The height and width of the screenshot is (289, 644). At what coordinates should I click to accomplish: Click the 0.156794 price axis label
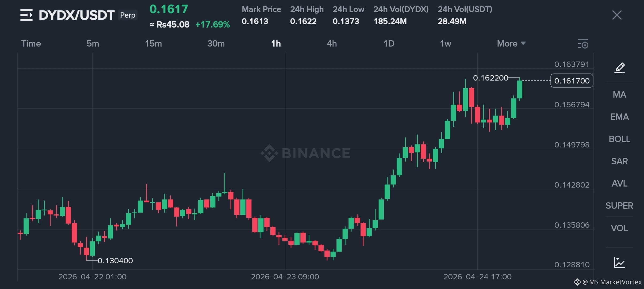click(572, 105)
